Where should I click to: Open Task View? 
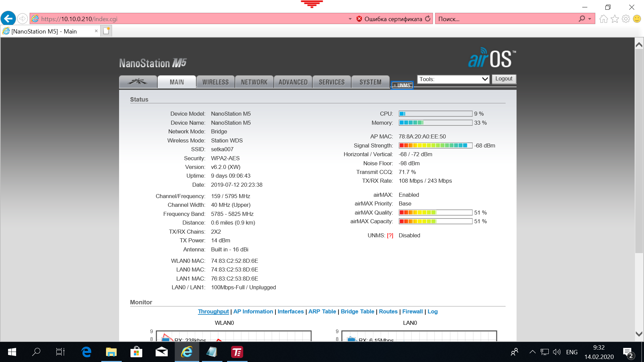click(60, 352)
